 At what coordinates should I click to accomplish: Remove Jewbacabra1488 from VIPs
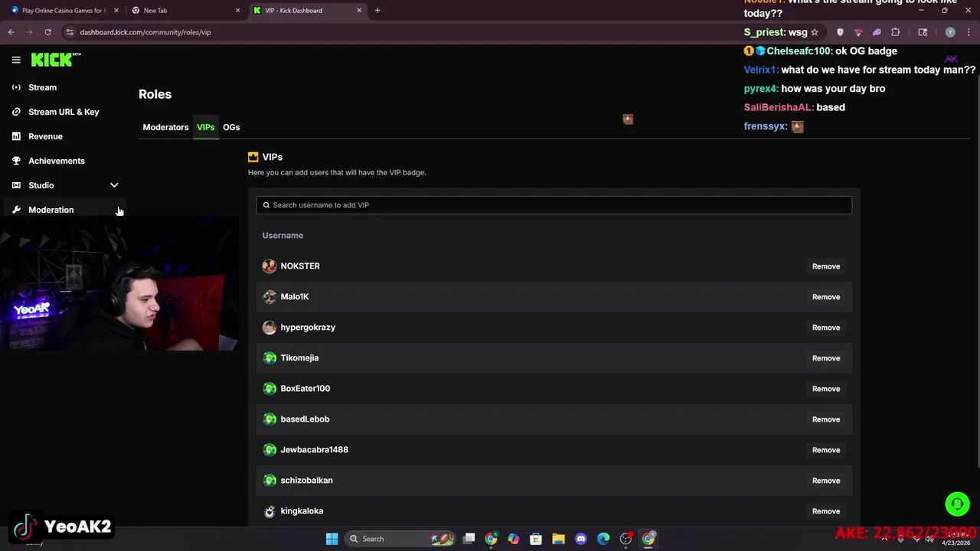tap(826, 450)
